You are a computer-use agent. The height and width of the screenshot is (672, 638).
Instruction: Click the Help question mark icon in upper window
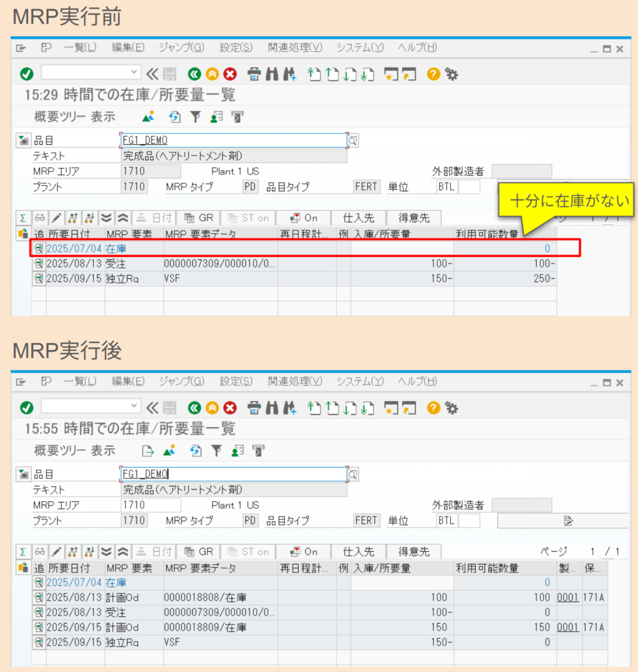[x=433, y=74]
